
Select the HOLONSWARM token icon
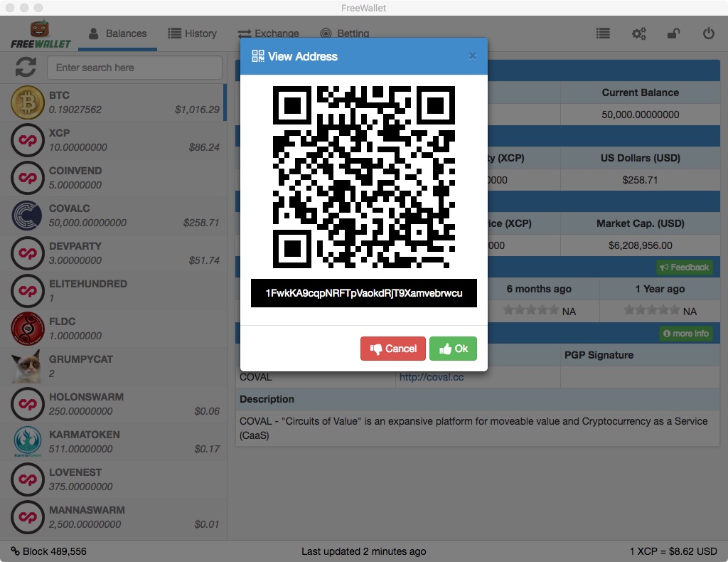coord(28,403)
